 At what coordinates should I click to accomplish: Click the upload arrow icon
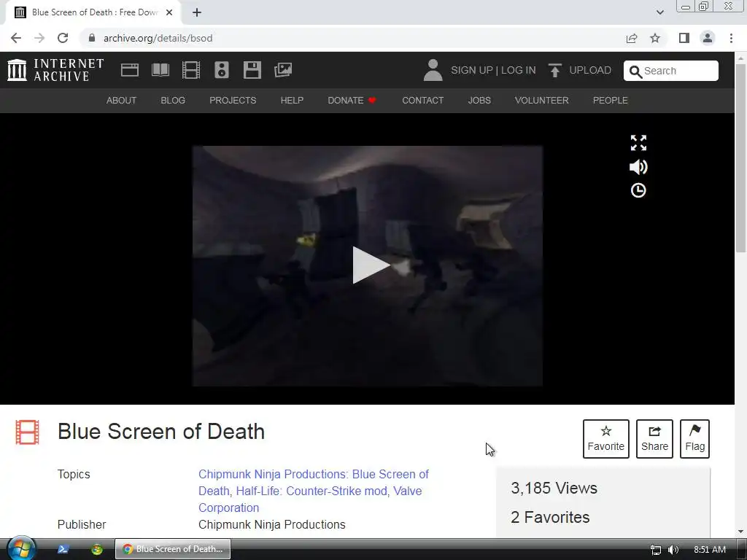pos(554,70)
